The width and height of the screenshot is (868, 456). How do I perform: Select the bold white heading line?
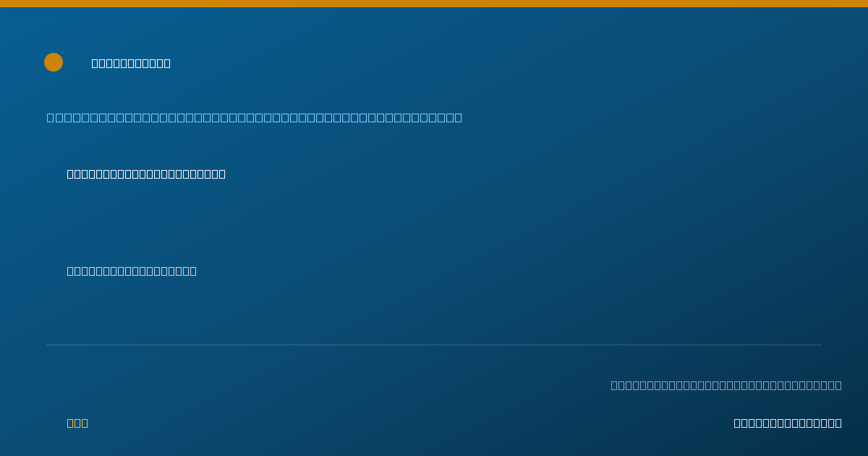[146, 174]
